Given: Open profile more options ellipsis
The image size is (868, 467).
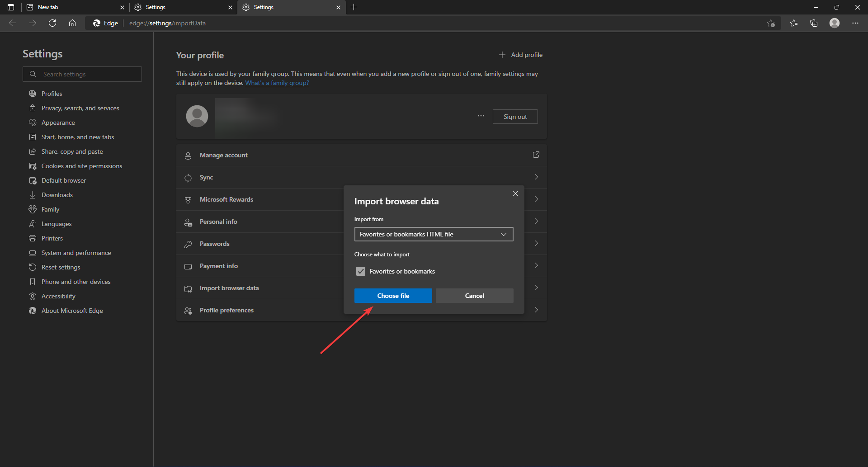Looking at the screenshot, I should [x=481, y=116].
